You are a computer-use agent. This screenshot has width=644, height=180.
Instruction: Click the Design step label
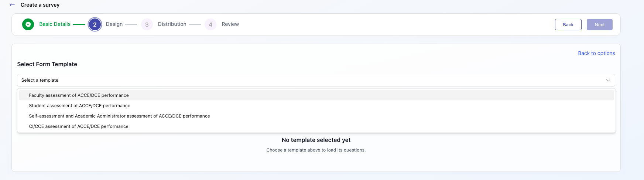(114, 24)
